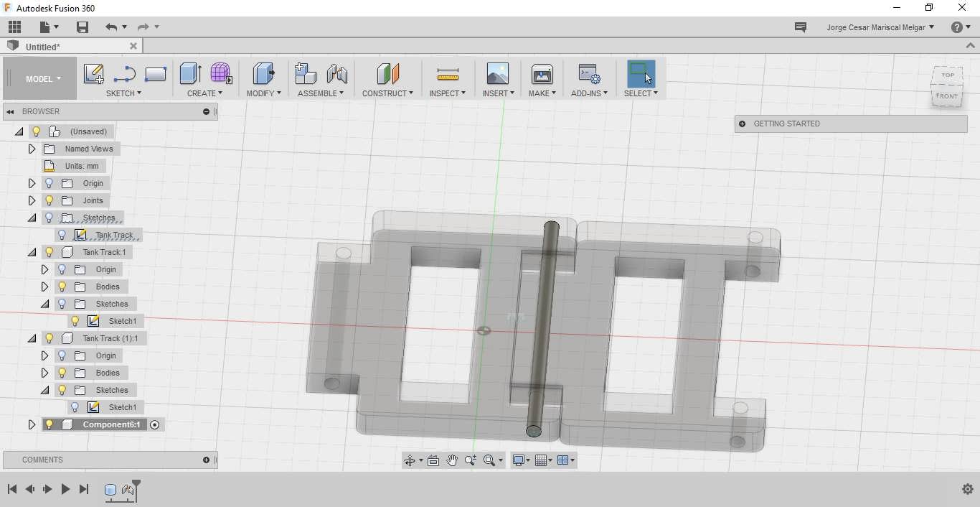Toggle visibility bulb of Component6:1
Image resolution: width=980 pixels, height=507 pixels.
tap(49, 424)
